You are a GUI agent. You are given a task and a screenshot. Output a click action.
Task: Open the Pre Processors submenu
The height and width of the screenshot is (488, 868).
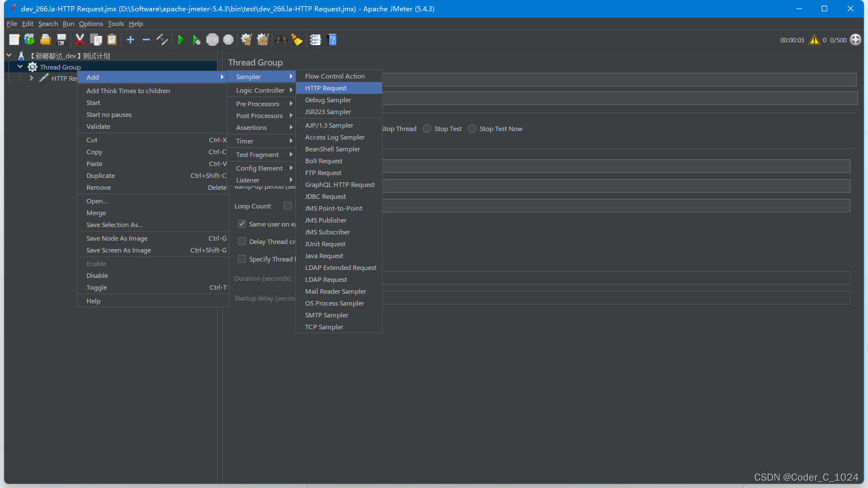[262, 104]
